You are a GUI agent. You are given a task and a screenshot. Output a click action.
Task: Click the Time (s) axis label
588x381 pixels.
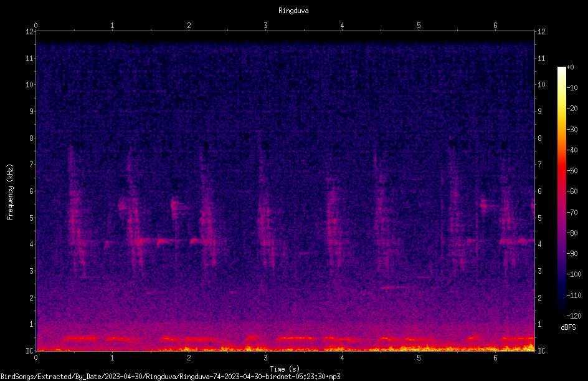[285, 369]
